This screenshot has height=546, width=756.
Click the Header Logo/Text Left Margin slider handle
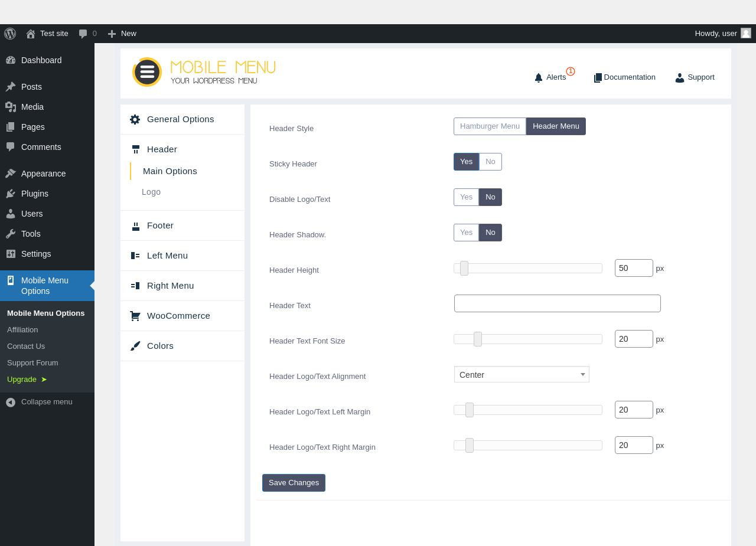coord(470,410)
